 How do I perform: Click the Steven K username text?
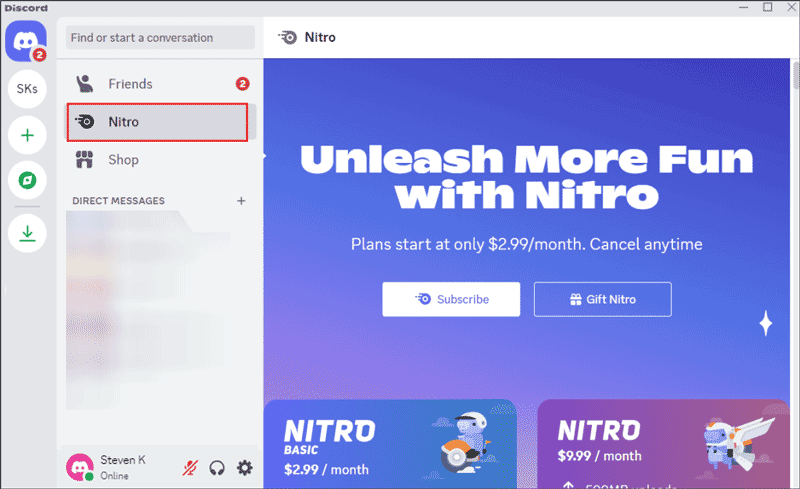click(x=123, y=460)
